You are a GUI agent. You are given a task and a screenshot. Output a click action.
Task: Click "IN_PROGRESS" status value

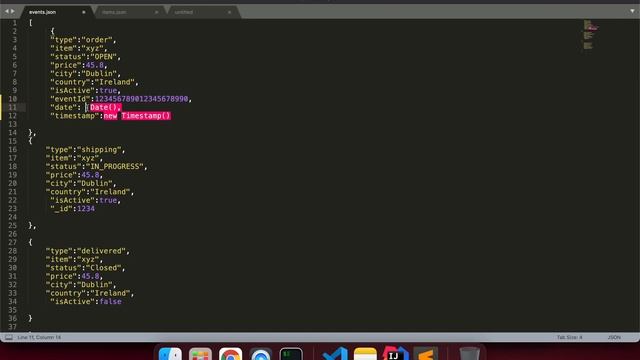(x=115, y=167)
